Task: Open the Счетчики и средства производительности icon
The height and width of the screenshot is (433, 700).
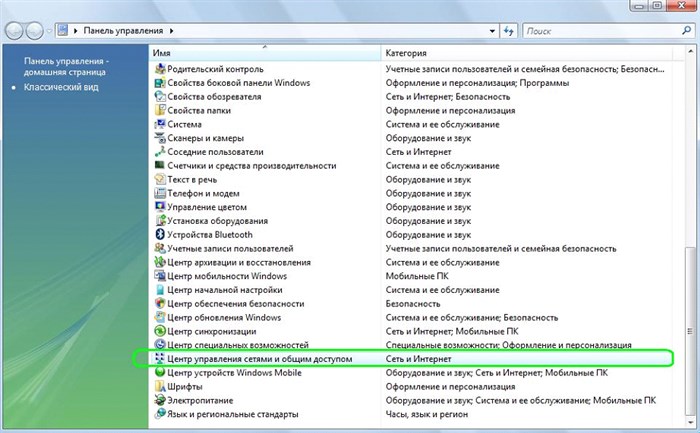Action: 160,166
